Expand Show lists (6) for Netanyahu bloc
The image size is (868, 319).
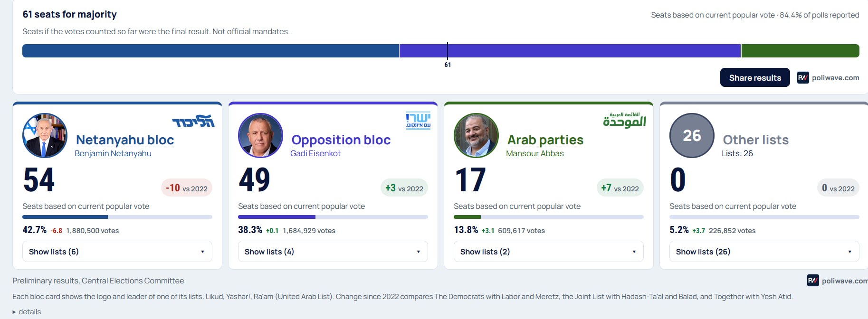point(117,252)
